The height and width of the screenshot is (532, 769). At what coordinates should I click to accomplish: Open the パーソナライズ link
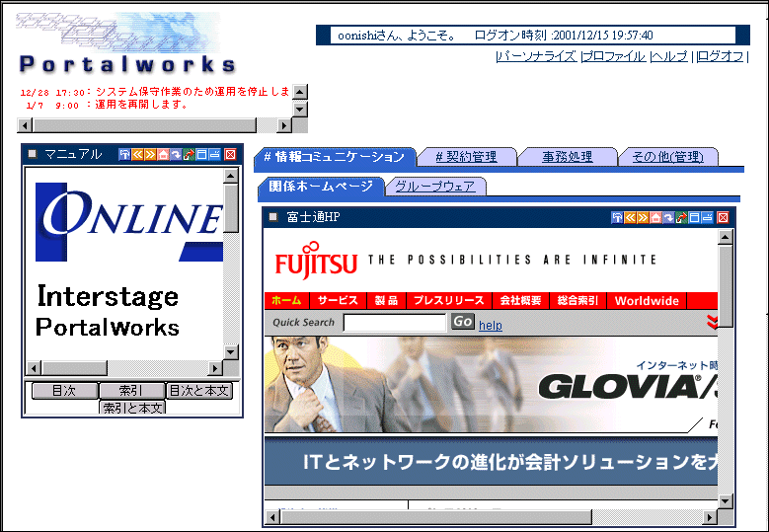coord(537,56)
